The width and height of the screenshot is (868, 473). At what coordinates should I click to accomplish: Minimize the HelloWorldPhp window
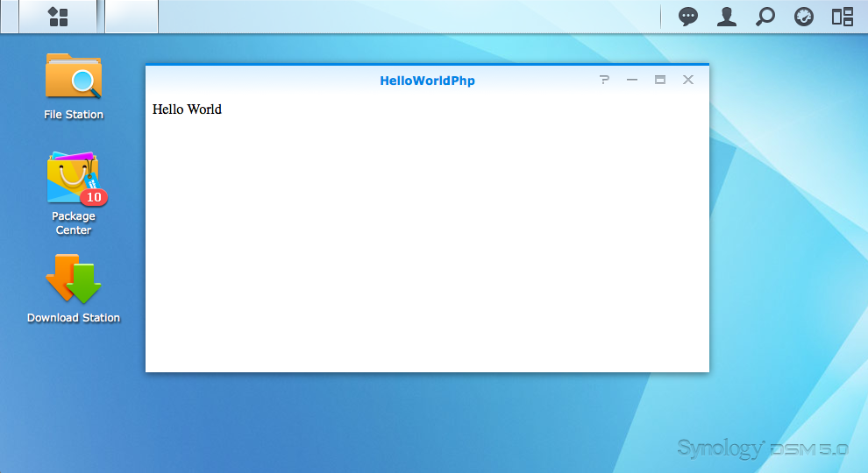(632, 80)
